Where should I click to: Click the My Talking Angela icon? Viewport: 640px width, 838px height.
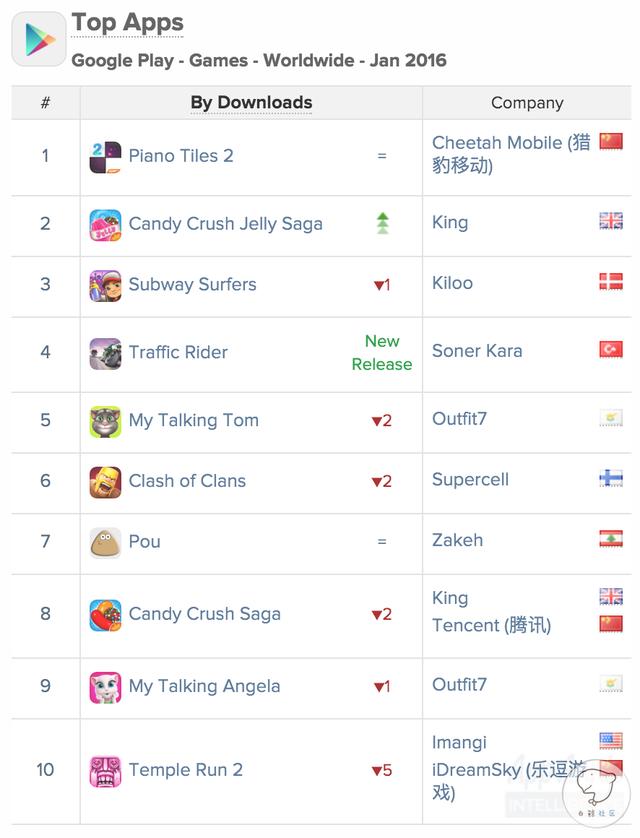[105, 687]
